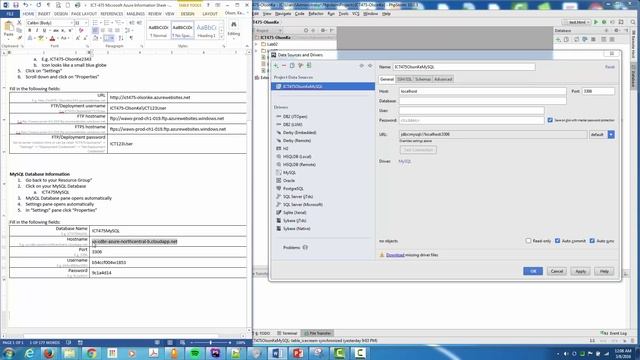Click the Apply button
Screen dimensions: 640x360
coord(580,271)
